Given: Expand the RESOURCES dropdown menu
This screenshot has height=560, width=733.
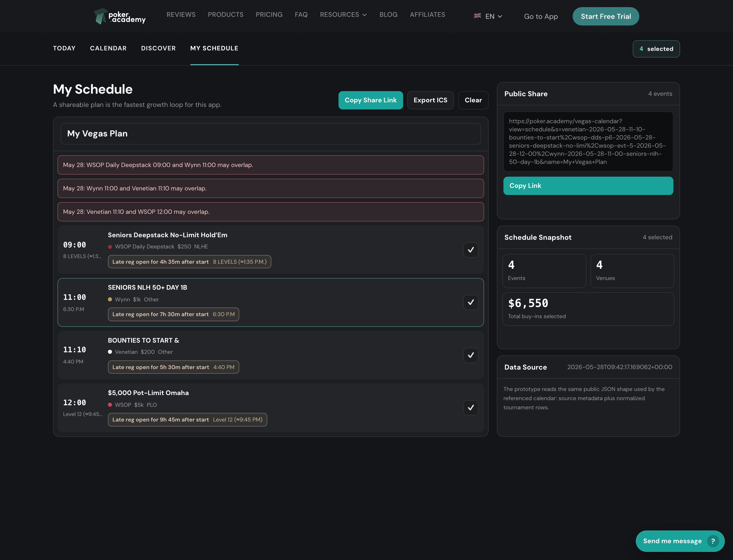Looking at the screenshot, I should [x=343, y=15].
